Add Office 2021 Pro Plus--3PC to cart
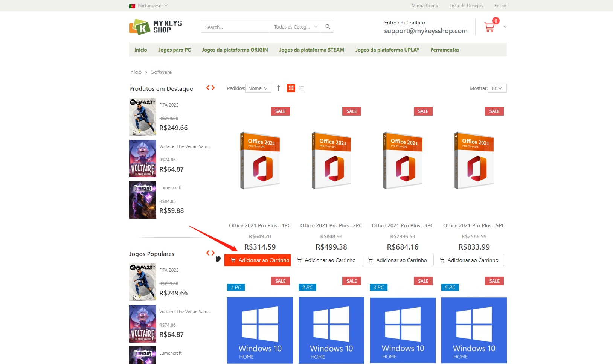 [398, 260]
